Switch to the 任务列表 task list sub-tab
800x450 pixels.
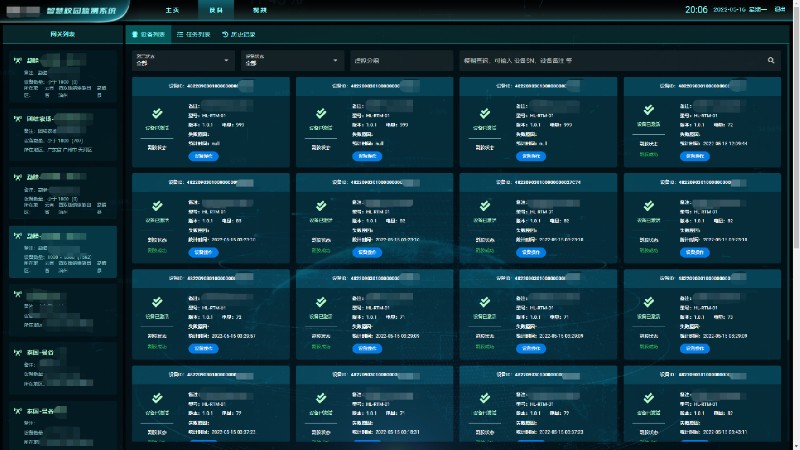click(193, 34)
